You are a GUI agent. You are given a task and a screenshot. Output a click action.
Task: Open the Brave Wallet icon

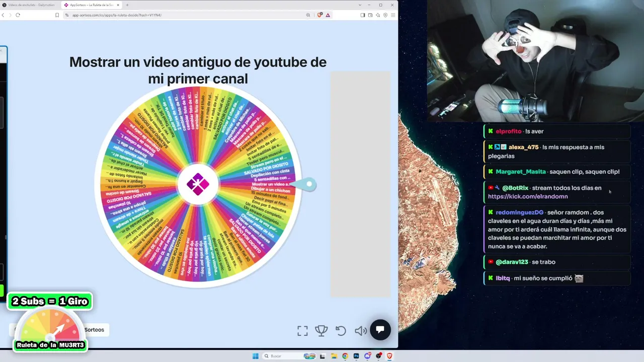click(x=370, y=15)
